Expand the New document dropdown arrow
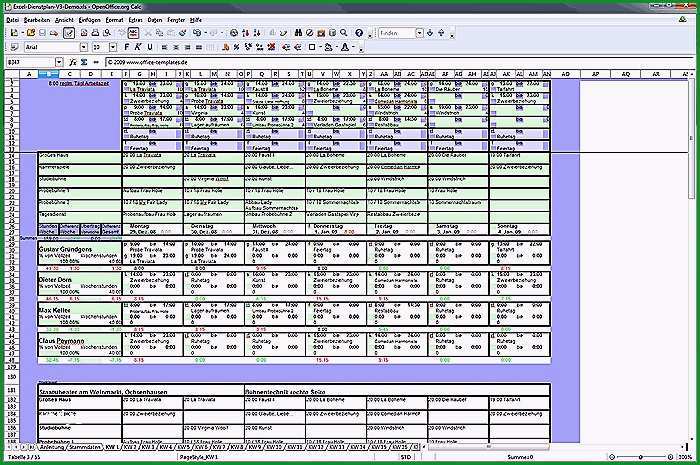This screenshot has height=465, width=700. [22, 33]
